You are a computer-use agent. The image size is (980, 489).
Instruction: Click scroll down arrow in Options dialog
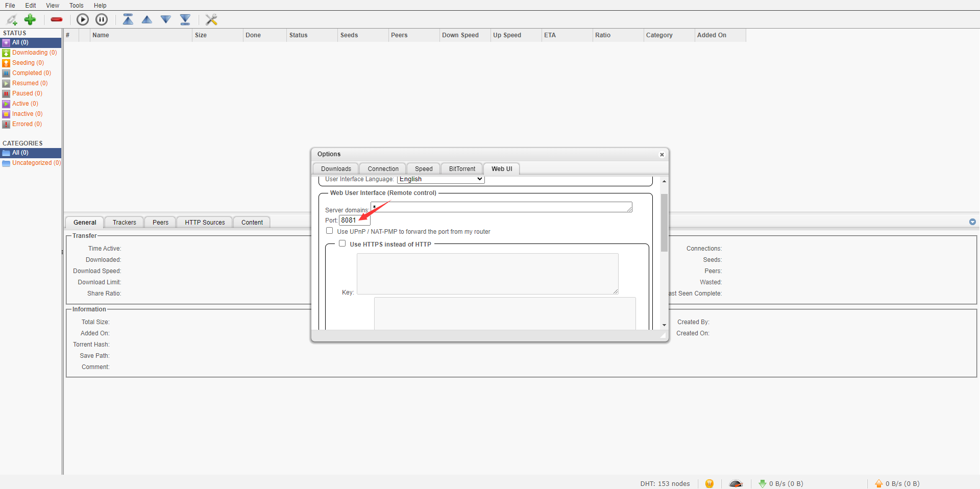click(x=664, y=325)
